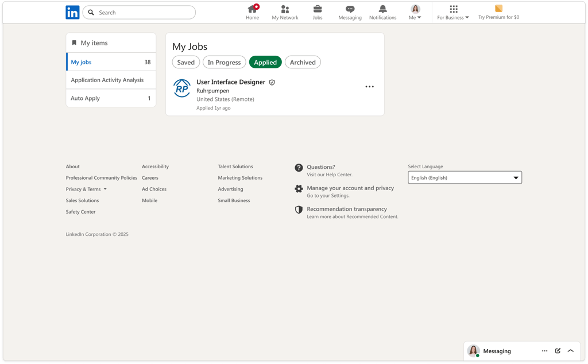Go to Jobs briefcase icon
Image resolution: width=588 pixels, height=364 pixels.
coord(318,9)
